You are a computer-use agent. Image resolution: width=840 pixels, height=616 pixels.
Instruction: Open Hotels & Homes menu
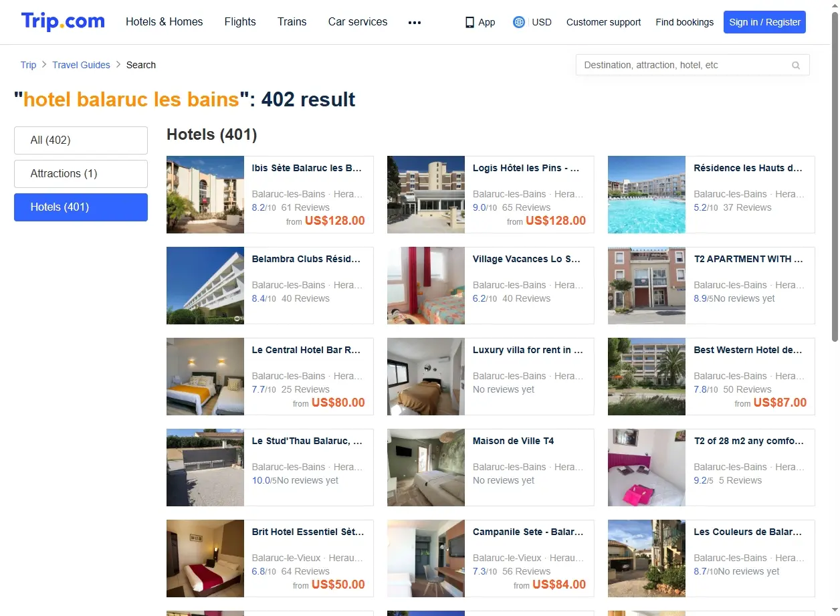(165, 21)
